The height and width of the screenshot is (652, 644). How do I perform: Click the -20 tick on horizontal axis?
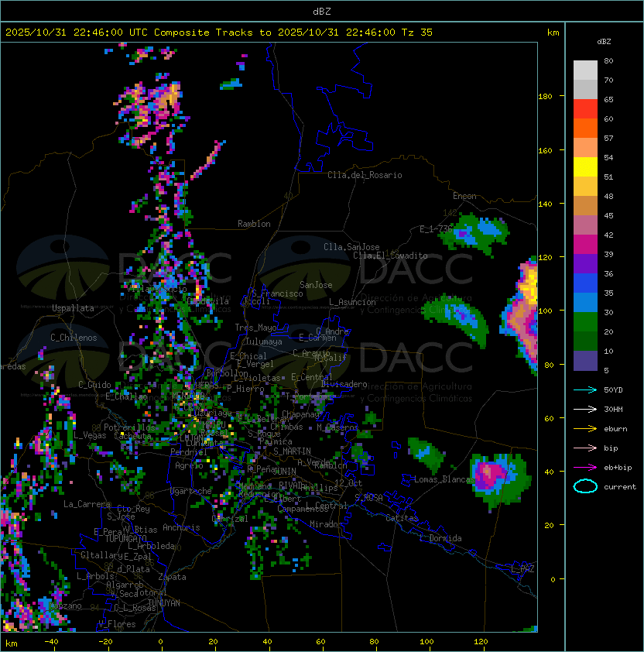click(x=104, y=642)
